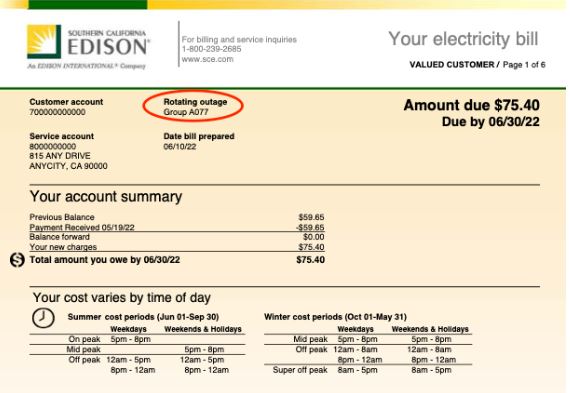Click the EDISON wordmark text

pyautogui.click(x=108, y=47)
